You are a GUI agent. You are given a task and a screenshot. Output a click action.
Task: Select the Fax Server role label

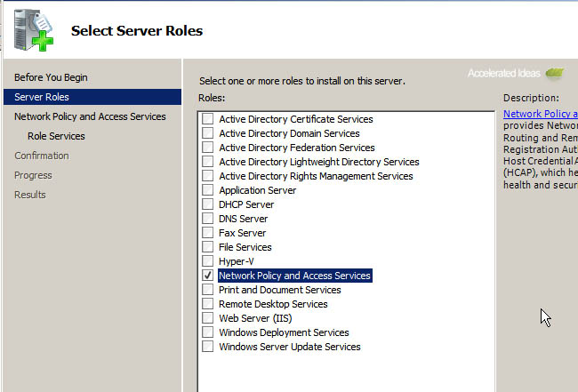coord(242,233)
